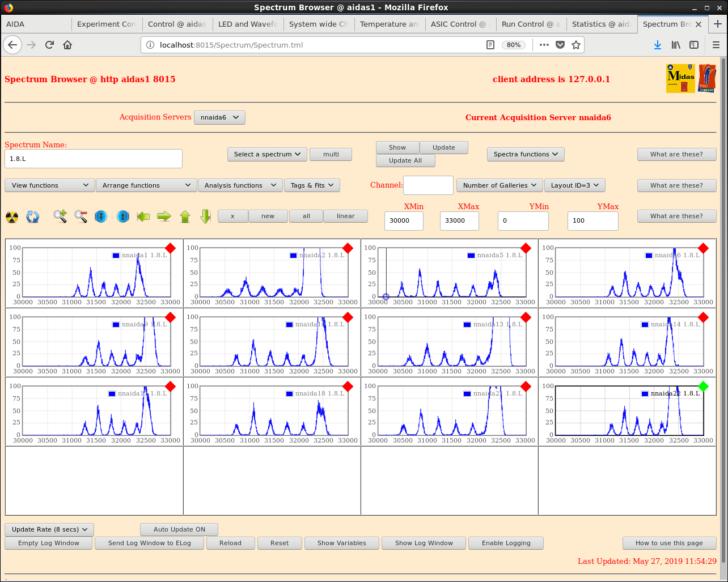Toggle reader view icon in the address bar
This screenshot has height=582, width=728.
point(490,45)
